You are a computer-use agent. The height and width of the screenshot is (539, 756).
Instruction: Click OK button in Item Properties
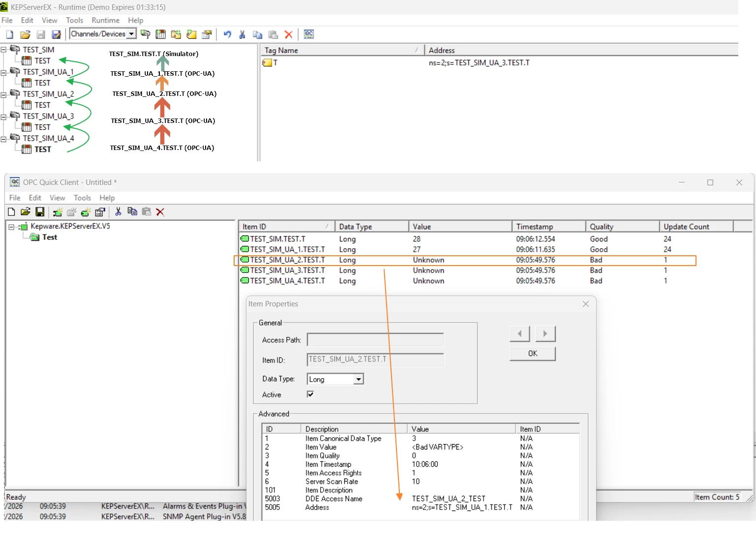click(533, 354)
